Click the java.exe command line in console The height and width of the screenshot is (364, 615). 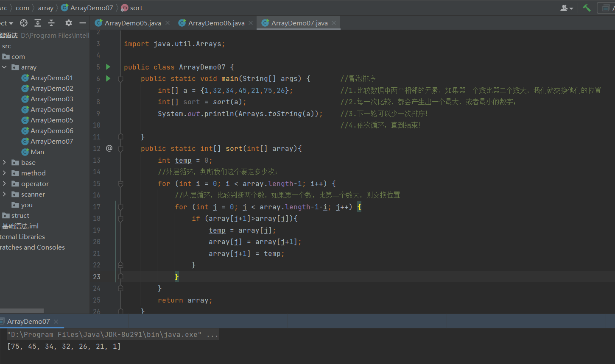click(113, 335)
